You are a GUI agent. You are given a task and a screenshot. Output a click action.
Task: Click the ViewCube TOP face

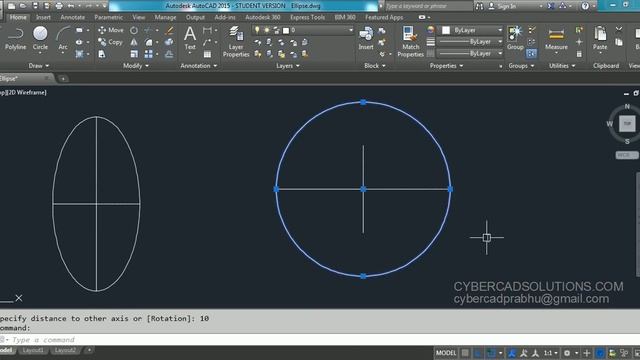tap(627, 124)
